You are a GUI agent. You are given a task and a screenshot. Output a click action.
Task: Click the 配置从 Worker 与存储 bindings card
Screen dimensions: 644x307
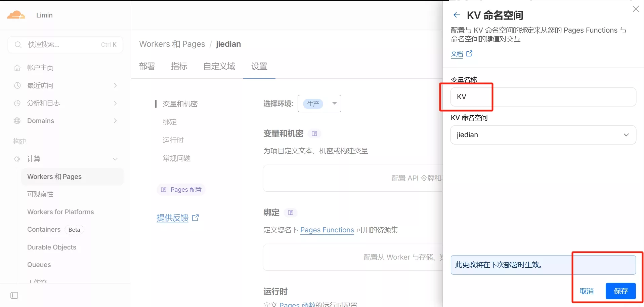353,257
